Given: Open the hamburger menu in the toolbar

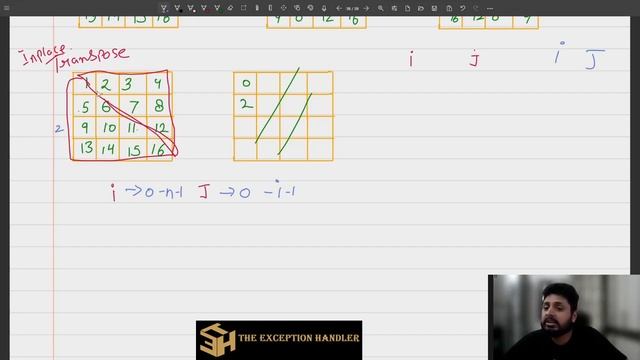Looking at the screenshot, I should pos(7,8).
